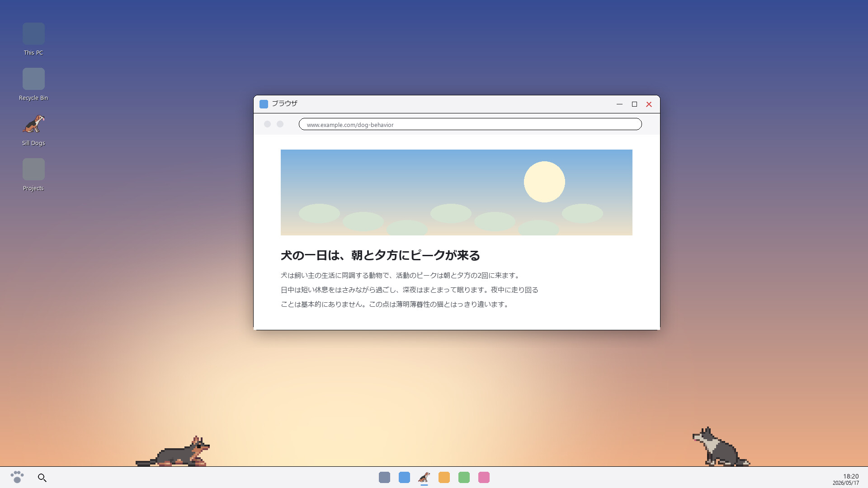Screen dimensions: 868x488
Task: Click the sky and sun header image
Action: tap(456, 192)
